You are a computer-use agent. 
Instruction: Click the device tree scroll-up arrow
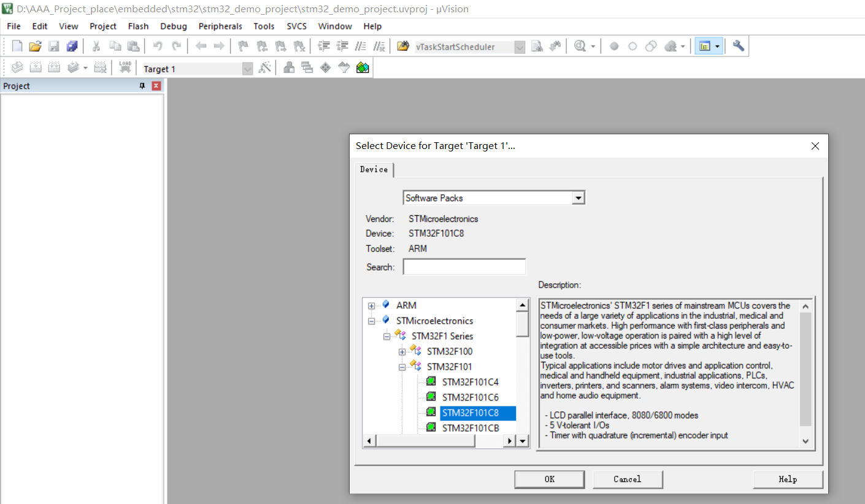pyautogui.click(x=523, y=305)
